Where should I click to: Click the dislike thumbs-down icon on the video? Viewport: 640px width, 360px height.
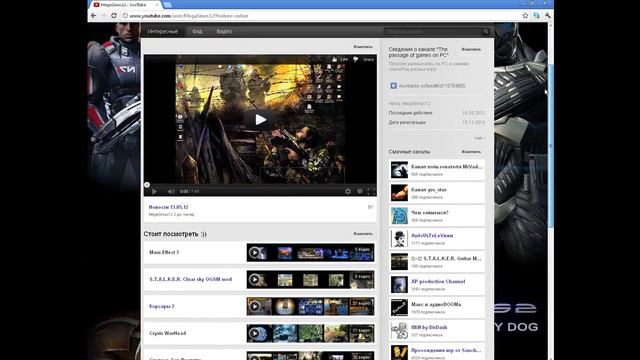click(356, 59)
